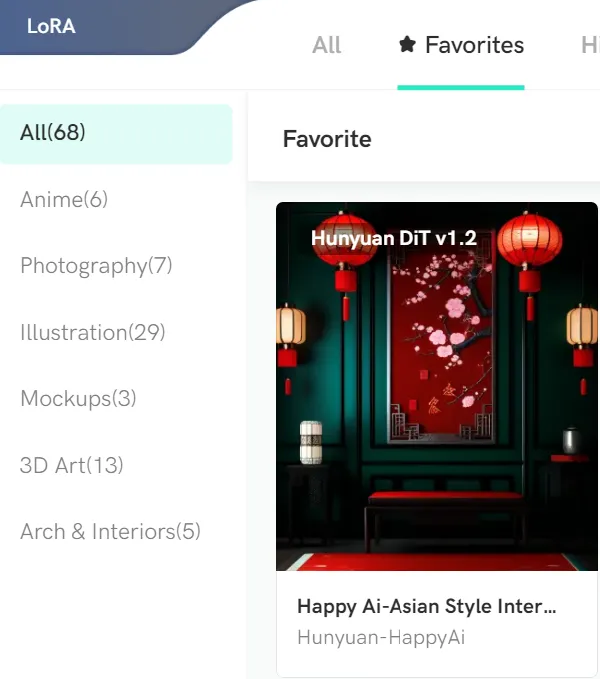Screen dimensions: 600x679
Task: Select the Favorites tab label
Action: coord(474,45)
